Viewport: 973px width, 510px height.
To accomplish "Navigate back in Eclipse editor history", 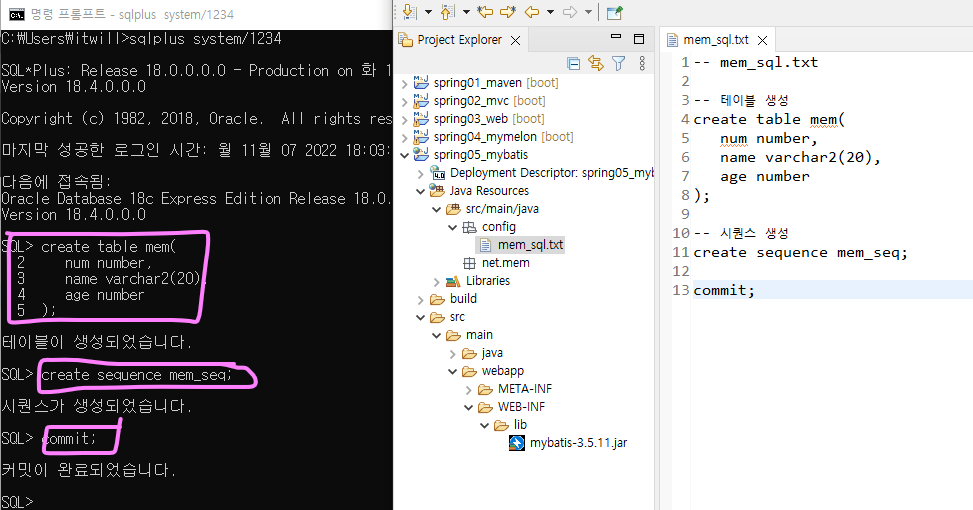I will [x=532, y=12].
